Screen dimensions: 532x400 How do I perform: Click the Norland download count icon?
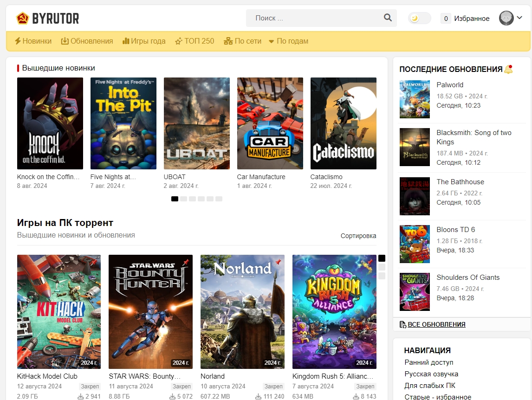tap(258, 396)
